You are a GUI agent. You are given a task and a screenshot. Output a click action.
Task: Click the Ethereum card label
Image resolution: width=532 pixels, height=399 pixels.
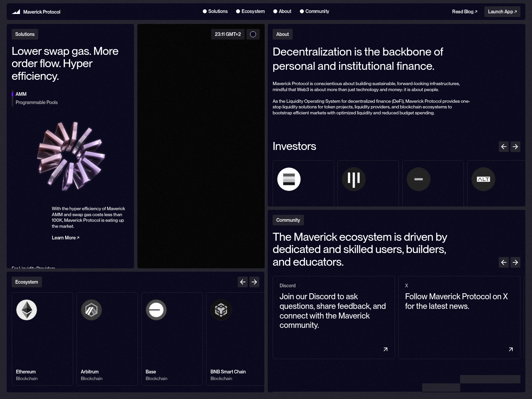(x=26, y=372)
